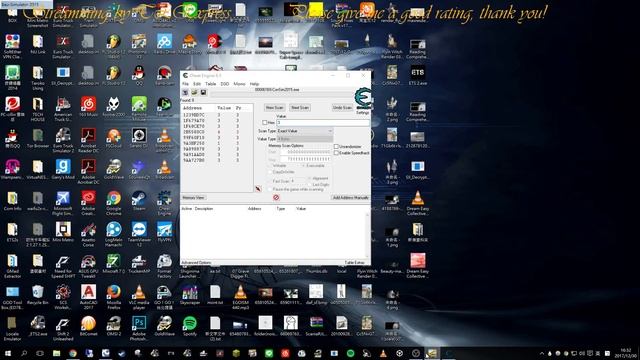The height and width of the screenshot is (360, 640).
Task: Open the AutoCAD 2017 desktop icon
Action: tap(88, 297)
